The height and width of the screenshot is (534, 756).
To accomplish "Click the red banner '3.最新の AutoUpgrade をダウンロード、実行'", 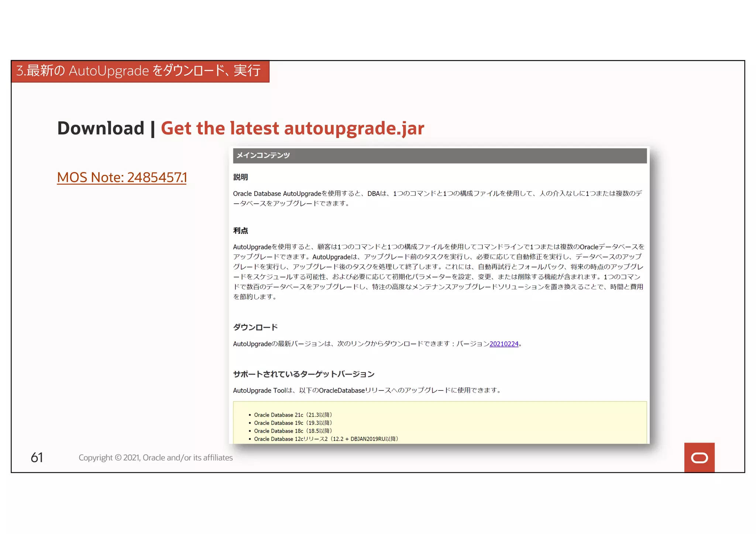I will coord(140,71).
